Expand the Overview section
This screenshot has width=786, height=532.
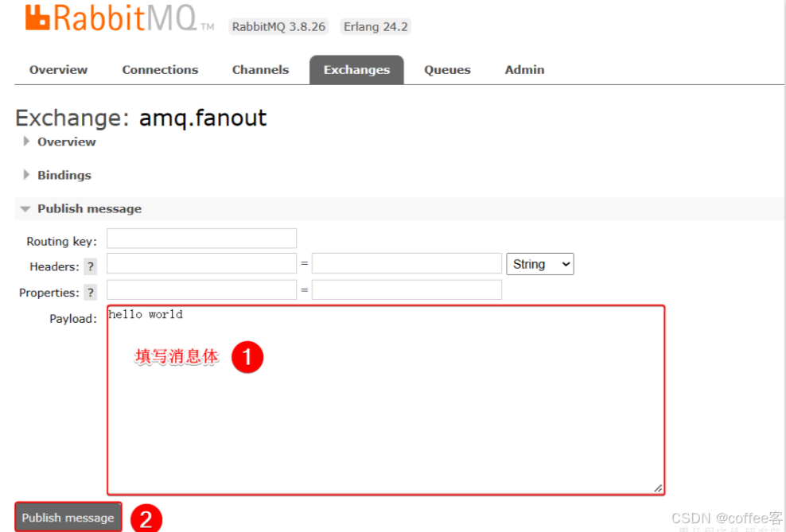pos(59,142)
